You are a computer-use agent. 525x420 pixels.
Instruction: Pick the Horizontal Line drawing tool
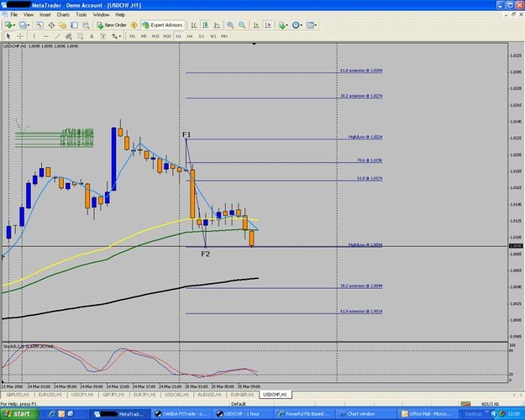[45, 36]
